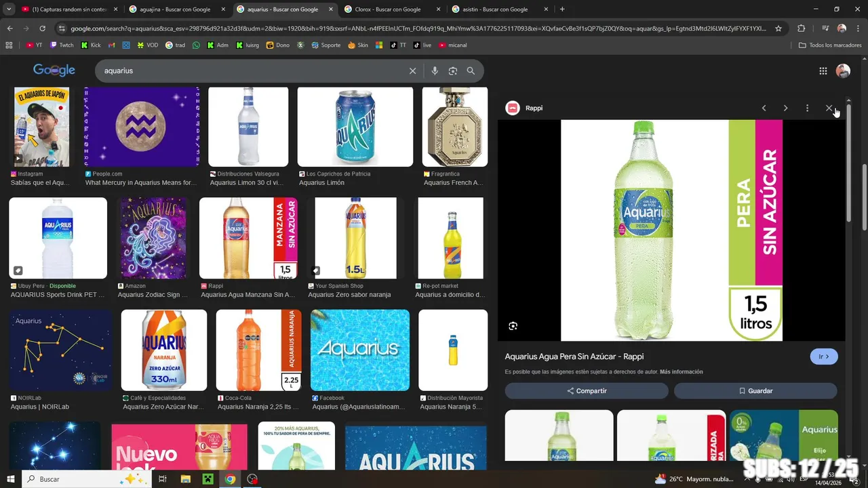The height and width of the screenshot is (488, 868).
Task: Click the Guardar button
Action: (x=755, y=391)
